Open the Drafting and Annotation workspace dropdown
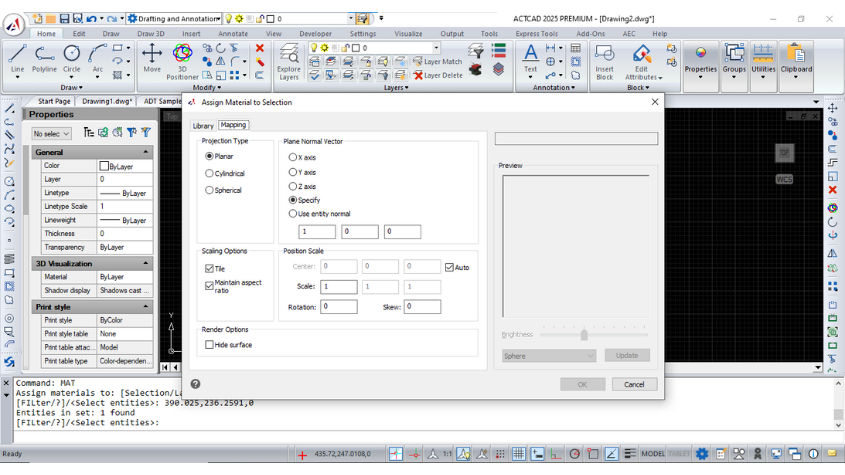 [x=174, y=19]
